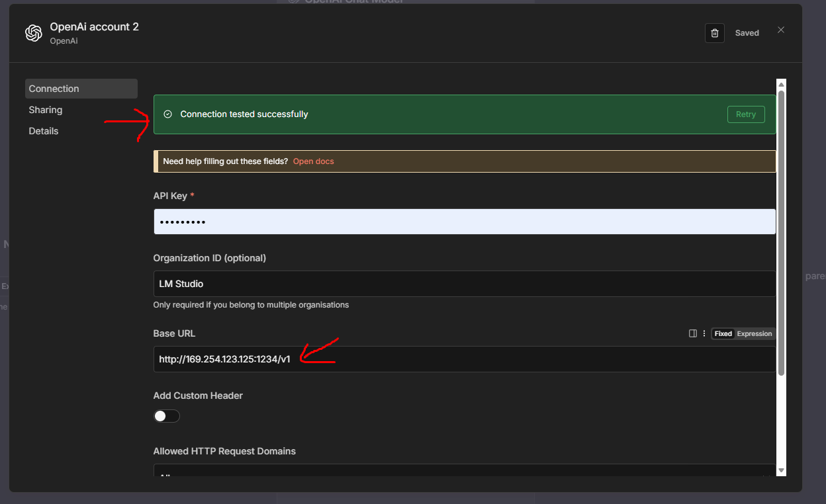
Task: Delete credential using the trash icon
Action: 714,33
